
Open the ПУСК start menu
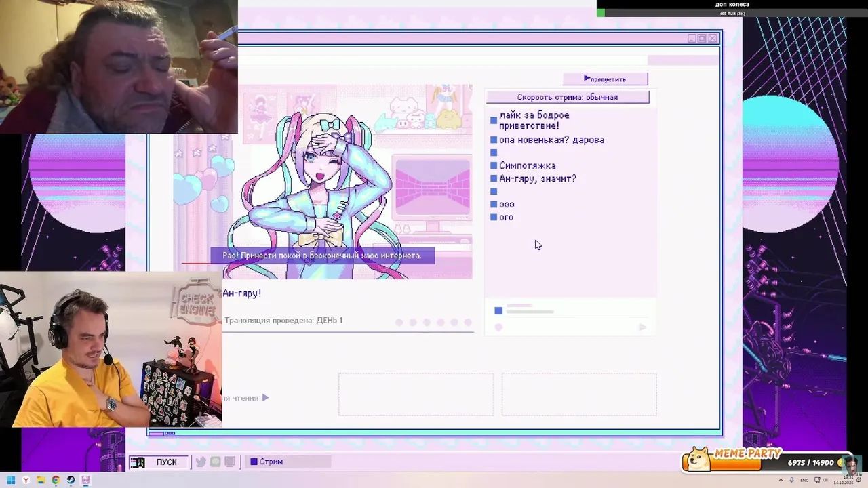[x=159, y=462]
